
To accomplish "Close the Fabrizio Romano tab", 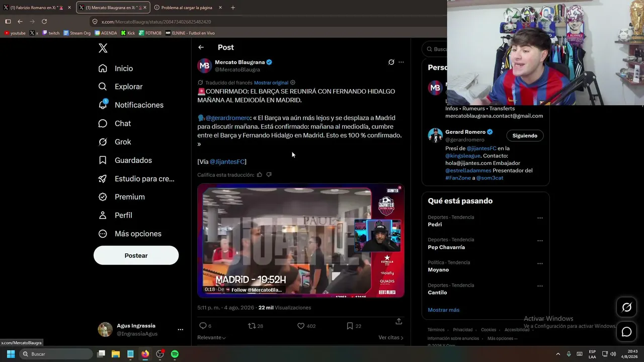I will point(69,8).
